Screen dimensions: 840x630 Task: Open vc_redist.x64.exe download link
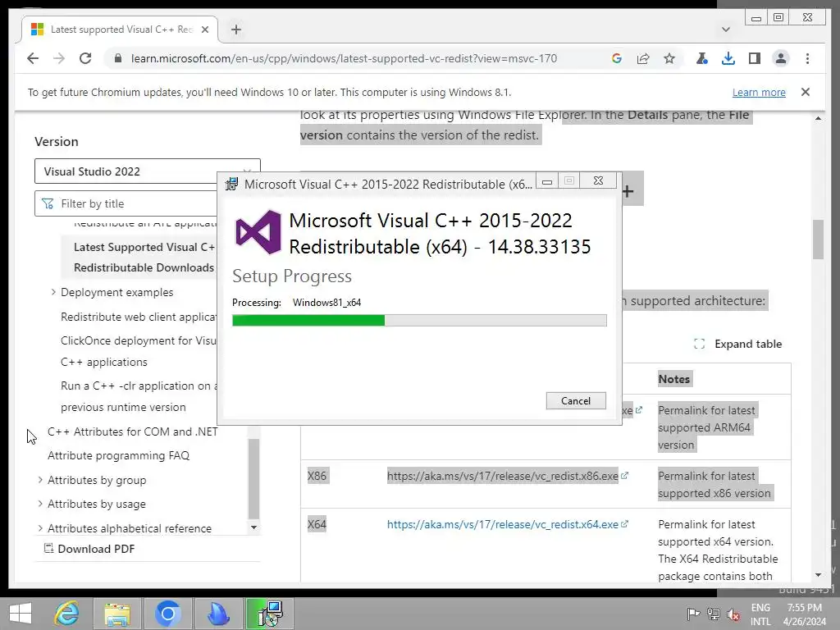503,524
